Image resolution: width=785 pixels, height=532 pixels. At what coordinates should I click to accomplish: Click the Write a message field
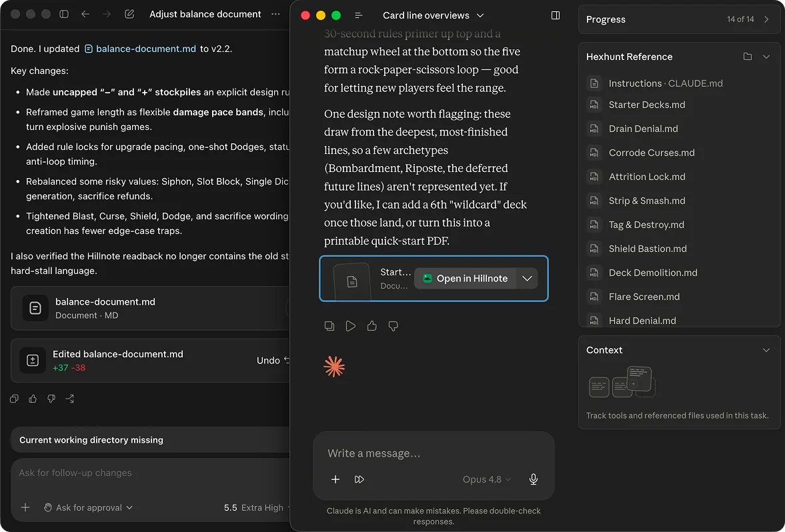tap(434, 453)
